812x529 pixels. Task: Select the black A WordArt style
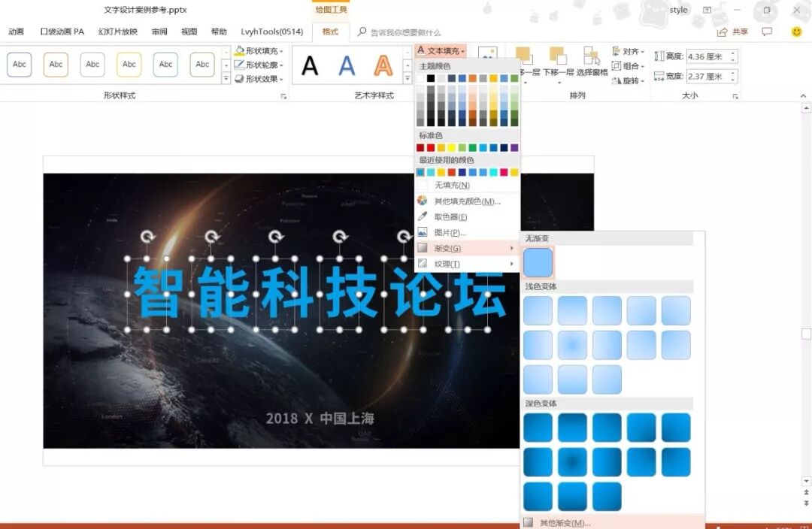[310, 65]
